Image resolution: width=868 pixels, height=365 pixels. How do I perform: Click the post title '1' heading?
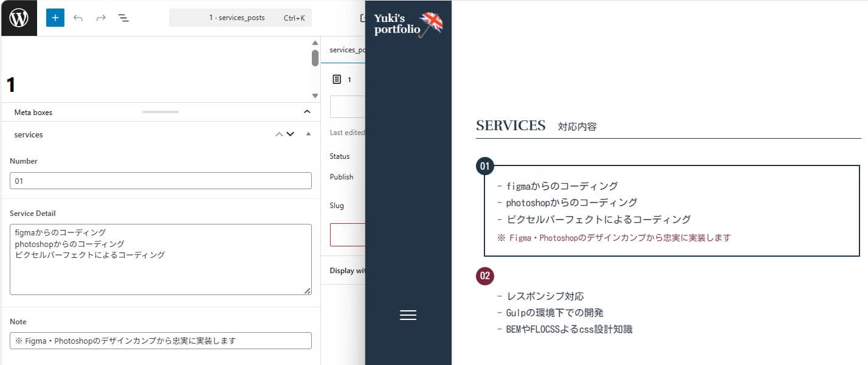point(11,85)
